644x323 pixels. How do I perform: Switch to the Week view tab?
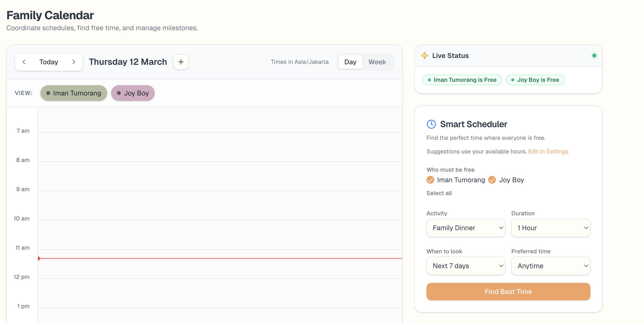pos(377,62)
